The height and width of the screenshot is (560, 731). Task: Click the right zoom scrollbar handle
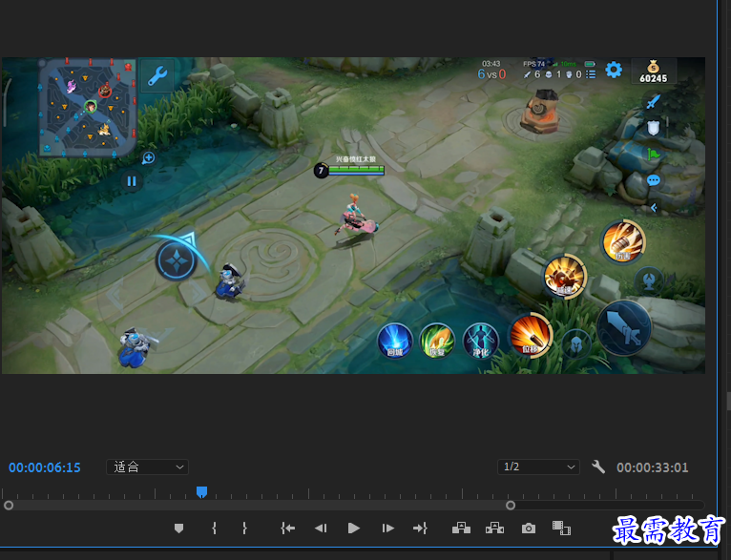click(511, 505)
